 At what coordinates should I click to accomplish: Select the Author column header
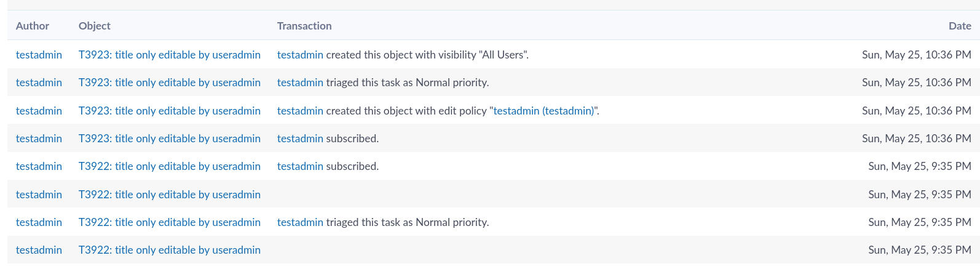pyautogui.click(x=33, y=26)
